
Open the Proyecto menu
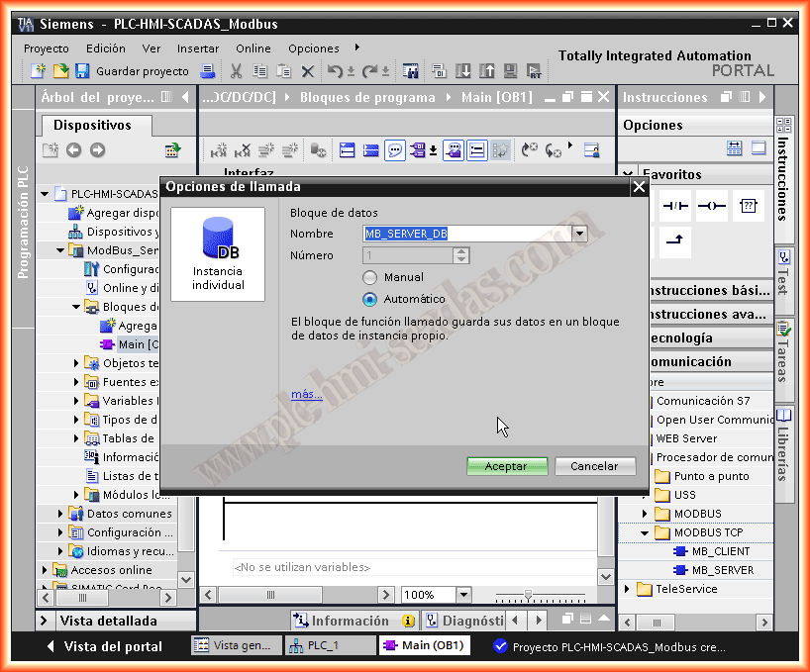tap(47, 48)
